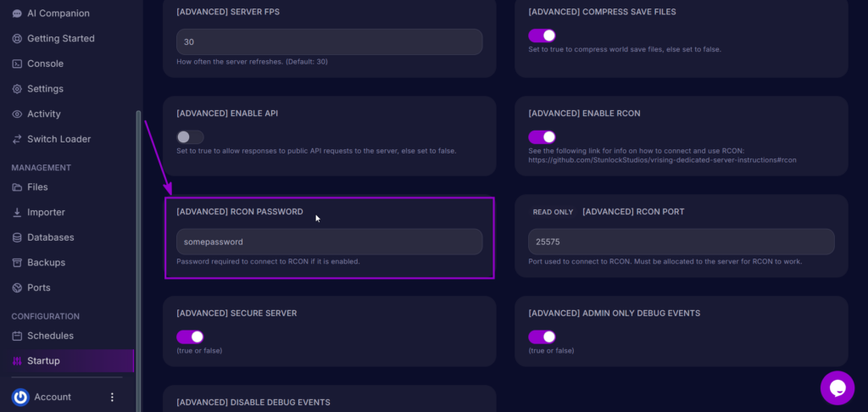
Task: Click the Schedules calendar icon
Action: 17,336
